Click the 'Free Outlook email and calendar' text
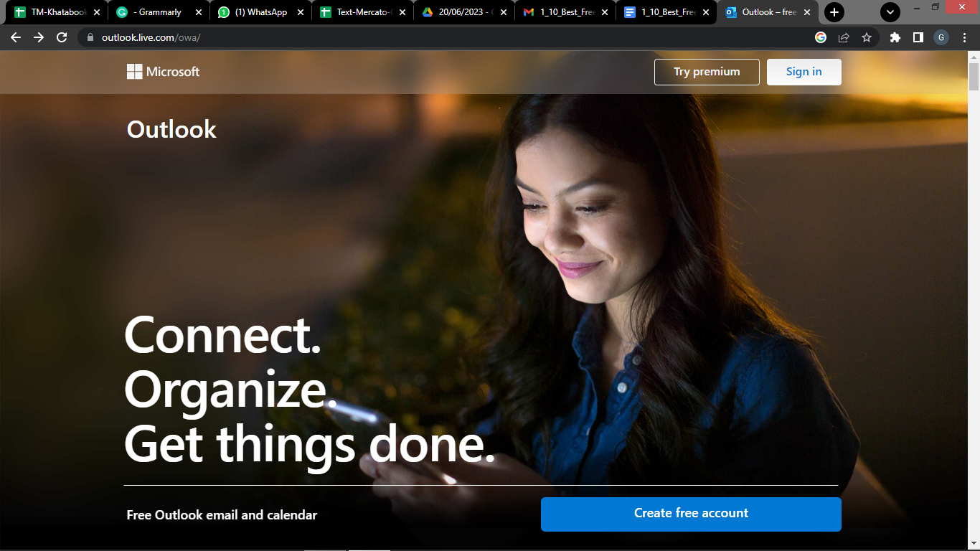The height and width of the screenshot is (551, 980). tap(222, 515)
